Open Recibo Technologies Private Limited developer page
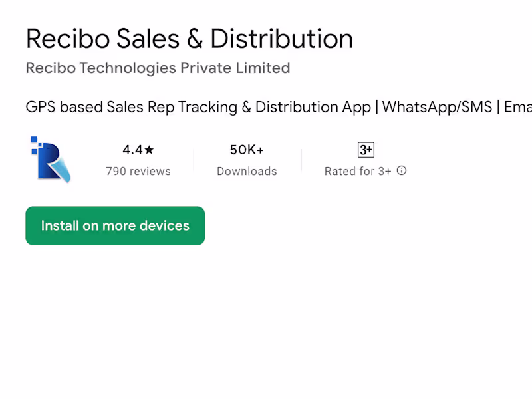The width and height of the screenshot is (532, 399). [x=158, y=68]
